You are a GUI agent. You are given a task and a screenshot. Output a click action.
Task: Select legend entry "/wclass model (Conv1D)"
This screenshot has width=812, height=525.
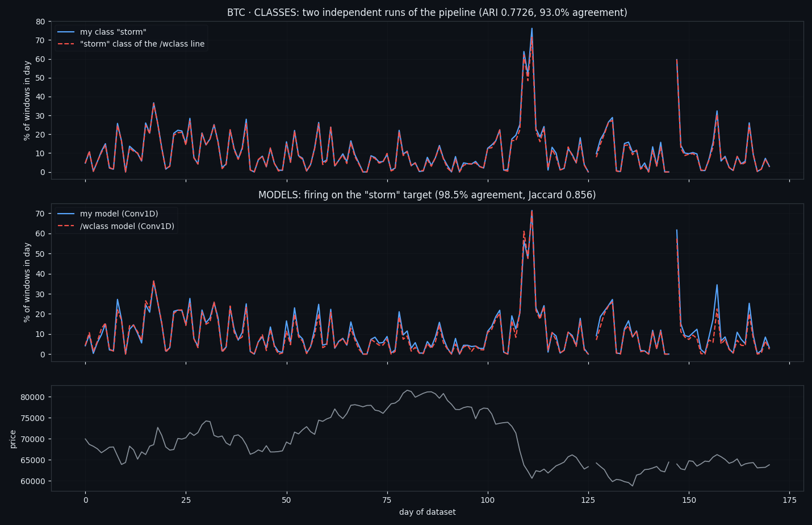point(127,226)
